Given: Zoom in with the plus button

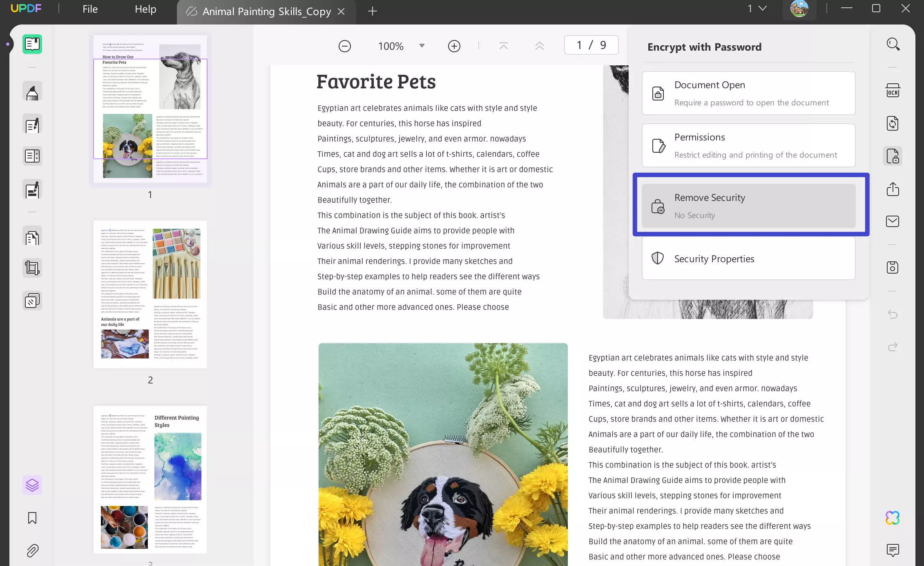Looking at the screenshot, I should coord(454,46).
